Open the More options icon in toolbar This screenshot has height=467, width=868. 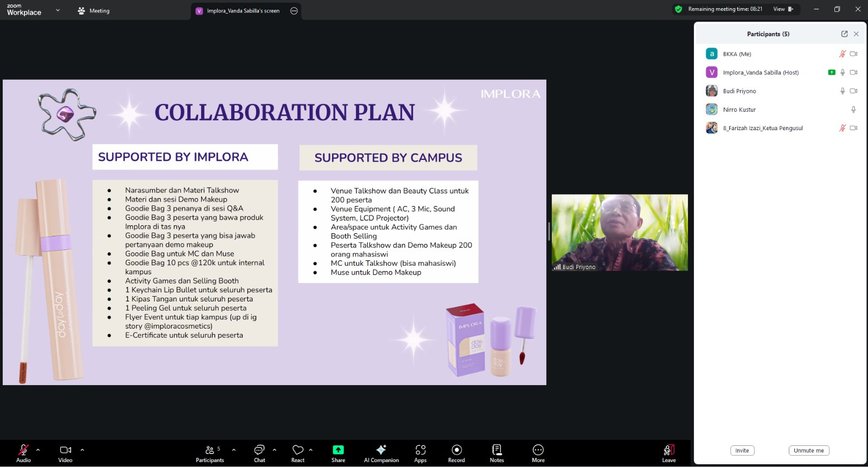coord(538,453)
